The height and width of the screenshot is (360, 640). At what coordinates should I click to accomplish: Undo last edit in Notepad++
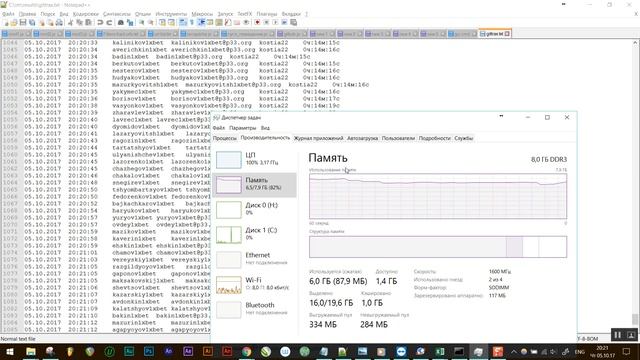100,22
